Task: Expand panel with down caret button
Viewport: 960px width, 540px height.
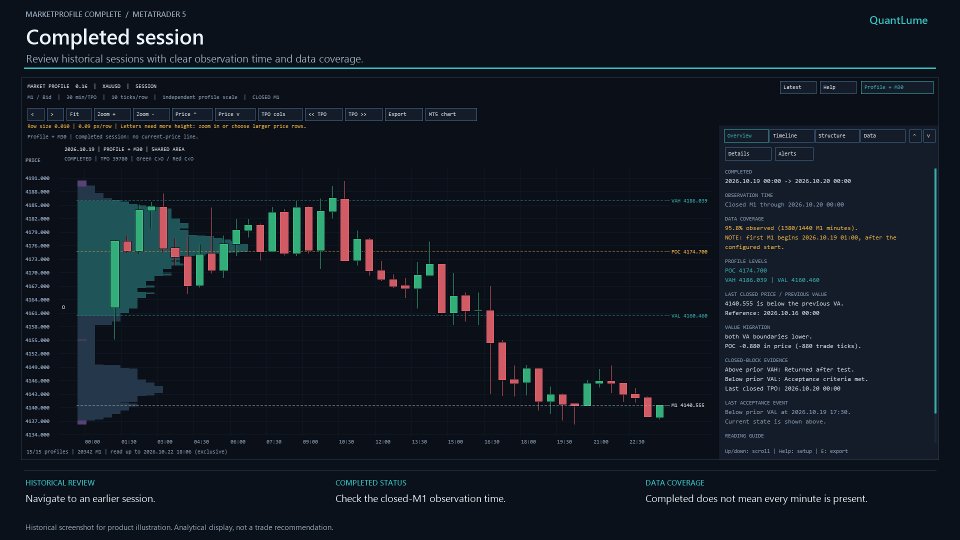Action: pyautogui.click(x=929, y=136)
